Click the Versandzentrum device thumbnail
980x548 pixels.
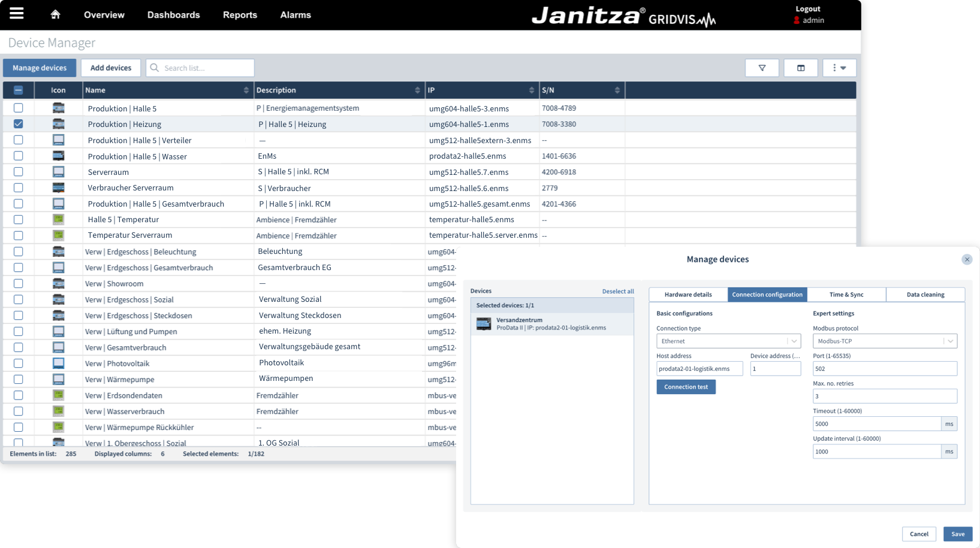click(484, 324)
